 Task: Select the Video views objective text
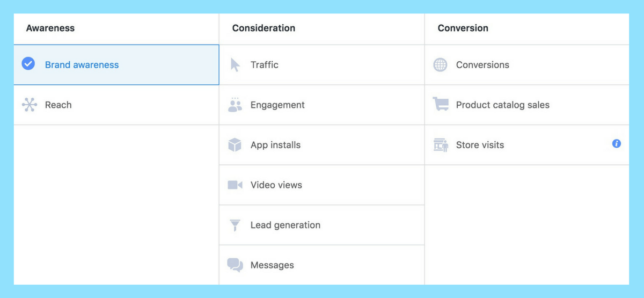coord(276,185)
